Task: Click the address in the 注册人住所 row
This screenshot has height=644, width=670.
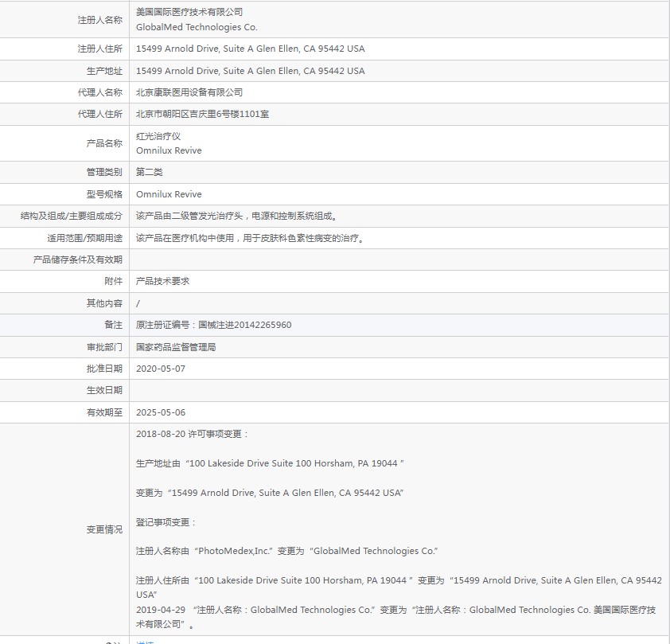Action: (x=251, y=49)
